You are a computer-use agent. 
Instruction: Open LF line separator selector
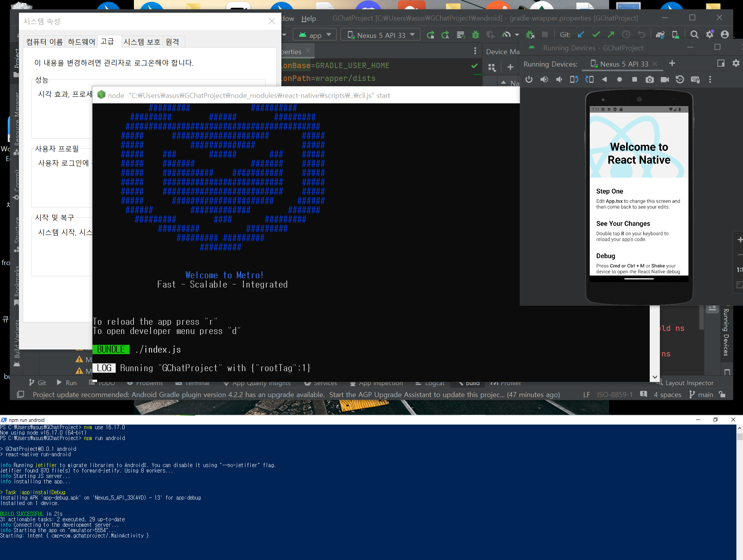587,395
